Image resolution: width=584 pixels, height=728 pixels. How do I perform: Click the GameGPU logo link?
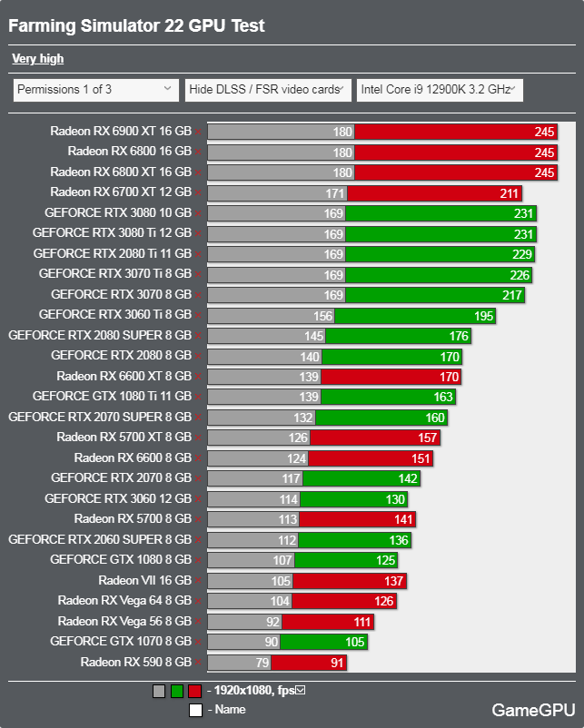click(533, 711)
